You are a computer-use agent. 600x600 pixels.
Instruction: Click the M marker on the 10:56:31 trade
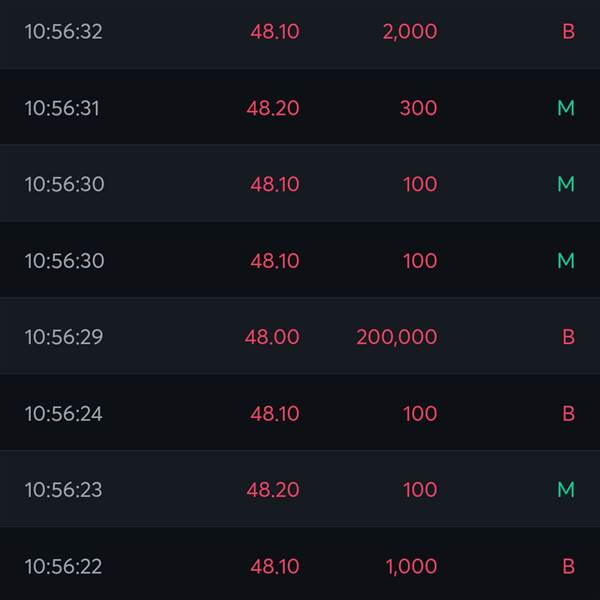click(566, 108)
